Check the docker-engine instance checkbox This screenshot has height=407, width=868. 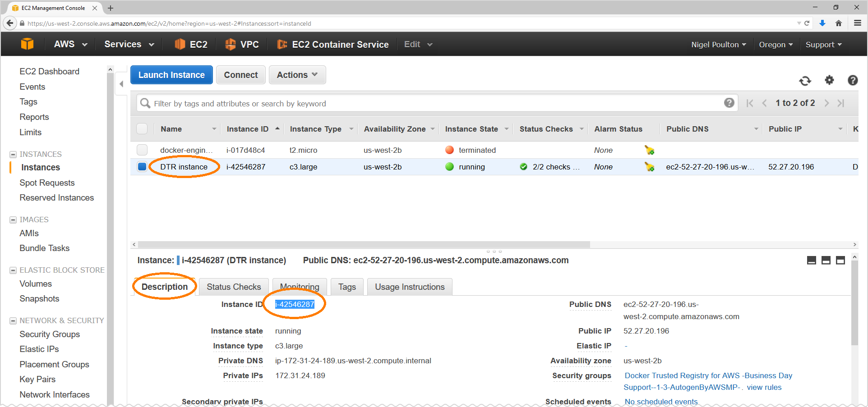[142, 150]
